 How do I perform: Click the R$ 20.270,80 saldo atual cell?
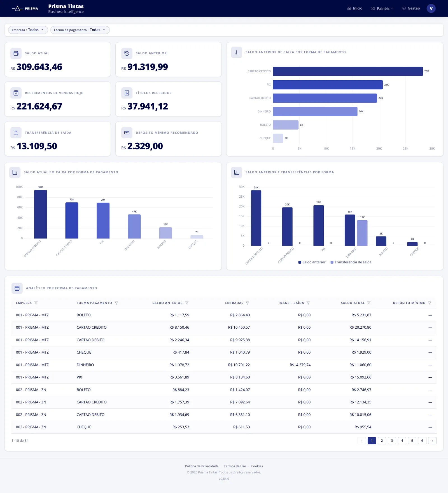tap(360, 328)
